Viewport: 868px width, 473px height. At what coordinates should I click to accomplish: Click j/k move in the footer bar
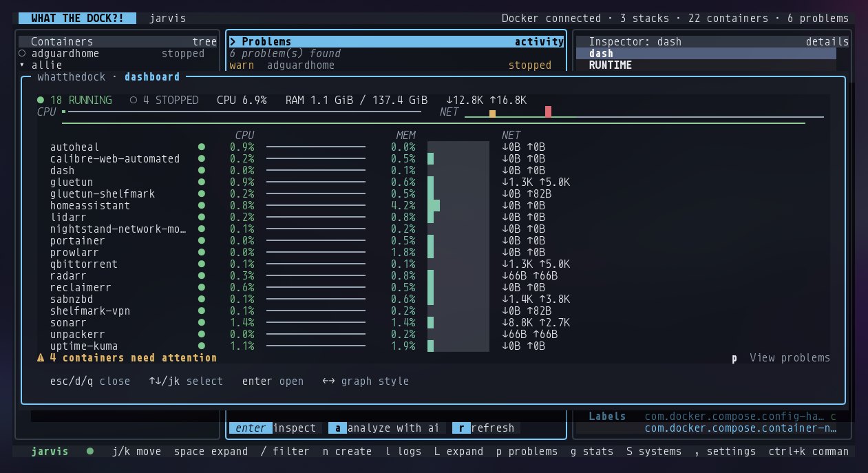click(136, 452)
